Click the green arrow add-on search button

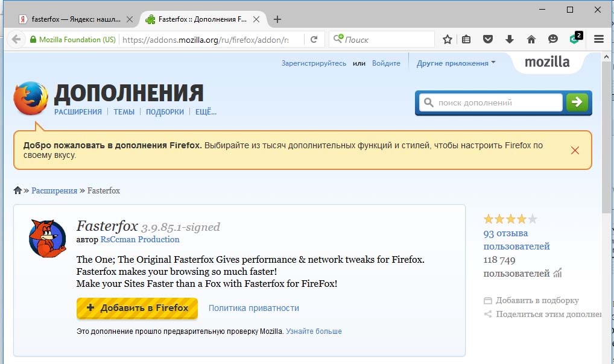(x=577, y=102)
